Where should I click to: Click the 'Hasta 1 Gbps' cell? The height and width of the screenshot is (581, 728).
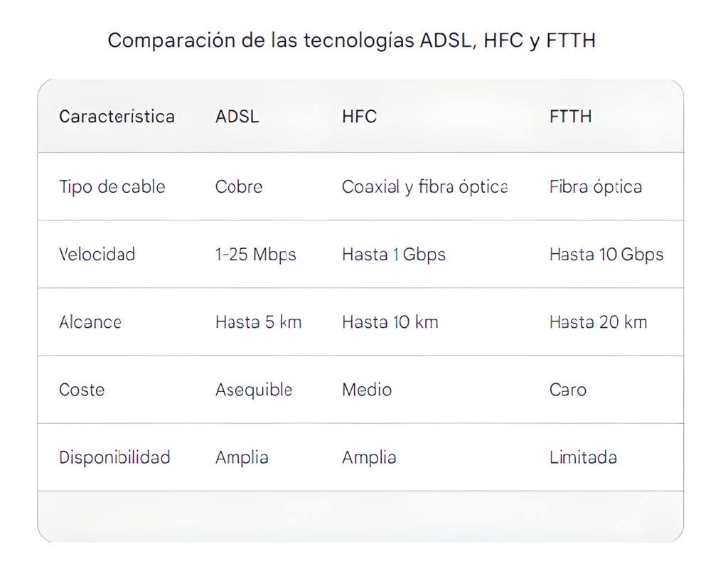(394, 255)
